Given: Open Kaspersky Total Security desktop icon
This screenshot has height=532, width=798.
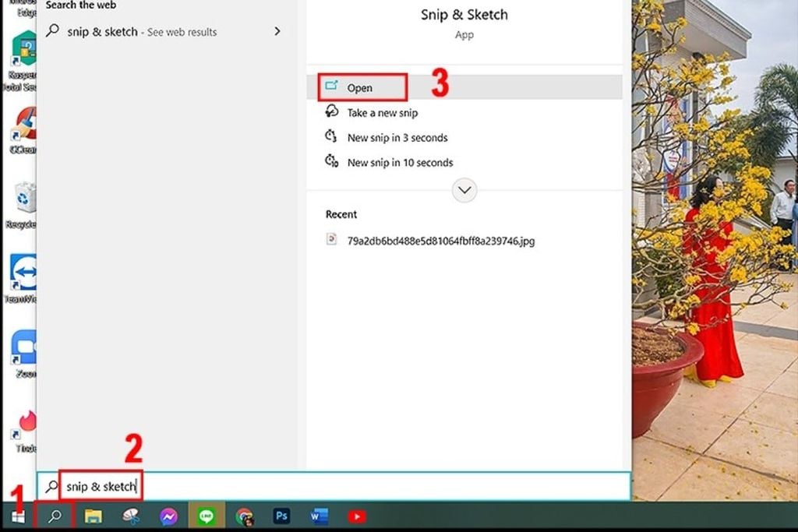Looking at the screenshot, I should [x=22, y=61].
